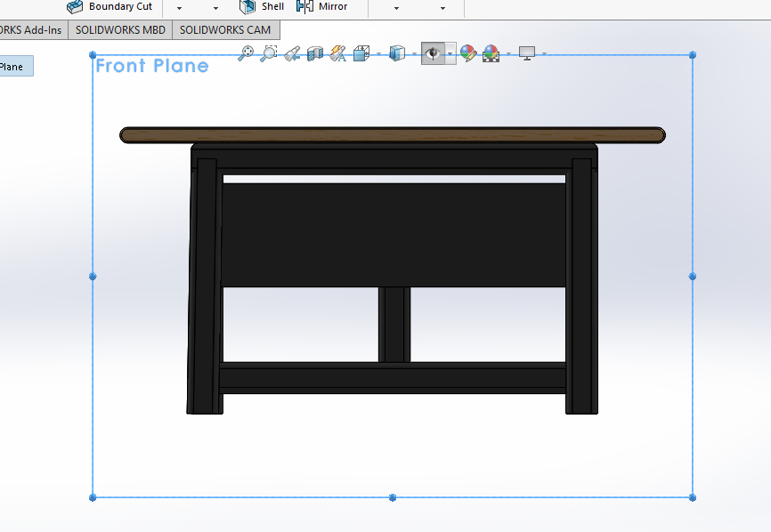
Task: Activate the Zoom to Area tool
Action: pos(268,53)
